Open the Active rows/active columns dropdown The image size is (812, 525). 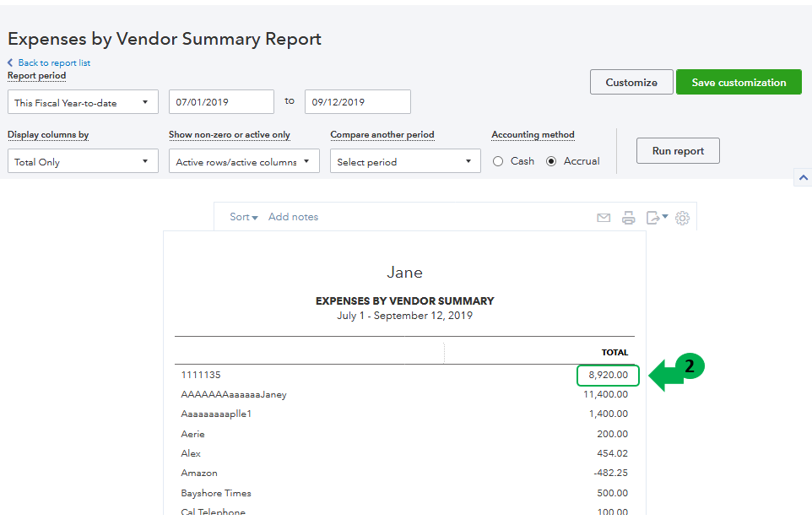(244, 162)
